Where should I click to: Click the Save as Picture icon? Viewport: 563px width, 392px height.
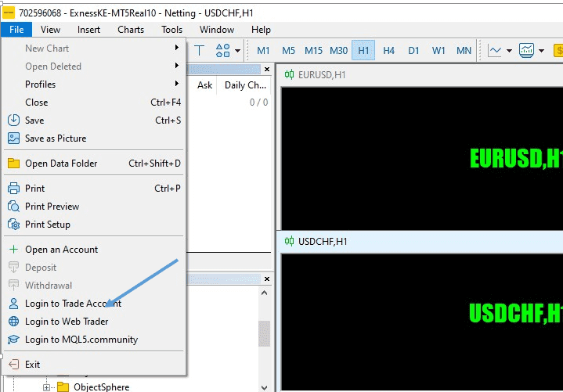tap(13, 138)
